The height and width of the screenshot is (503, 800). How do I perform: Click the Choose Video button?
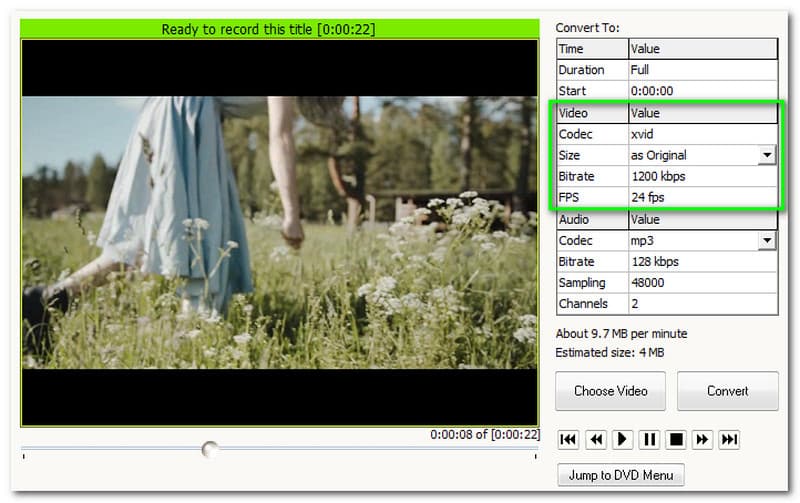click(610, 391)
